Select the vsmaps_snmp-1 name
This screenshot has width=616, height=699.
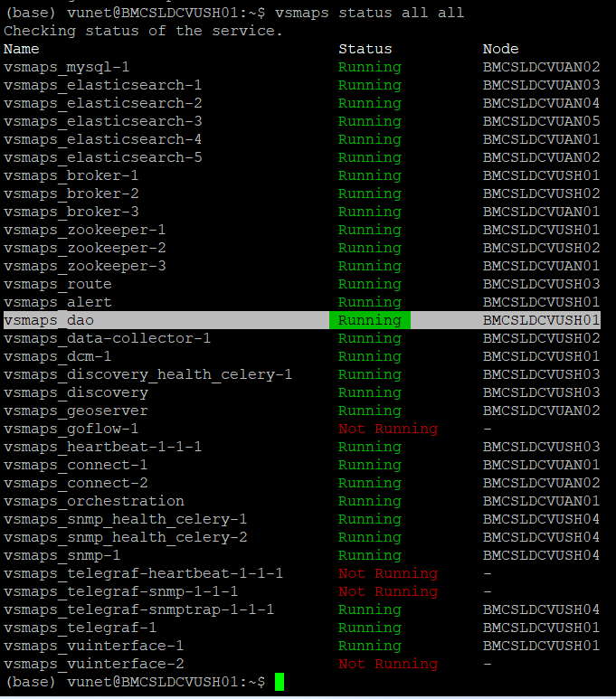[62, 555]
